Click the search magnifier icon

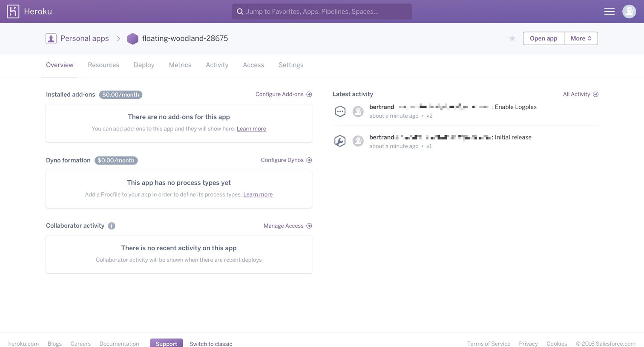coord(240,12)
